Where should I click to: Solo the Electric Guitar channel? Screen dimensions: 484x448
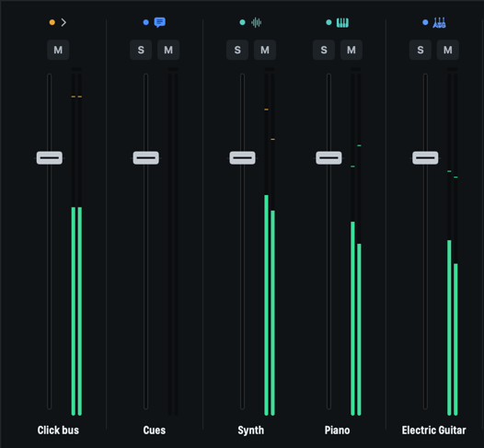421,50
